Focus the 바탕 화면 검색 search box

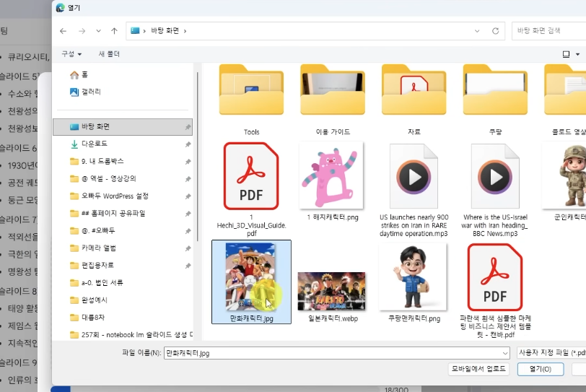[548, 30]
